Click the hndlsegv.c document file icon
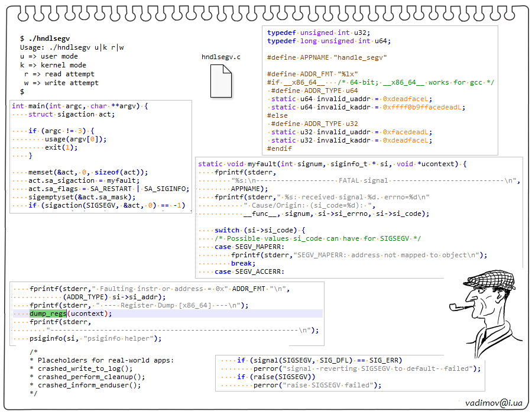This screenshot has height=414, width=532. [x=221, y=80]
